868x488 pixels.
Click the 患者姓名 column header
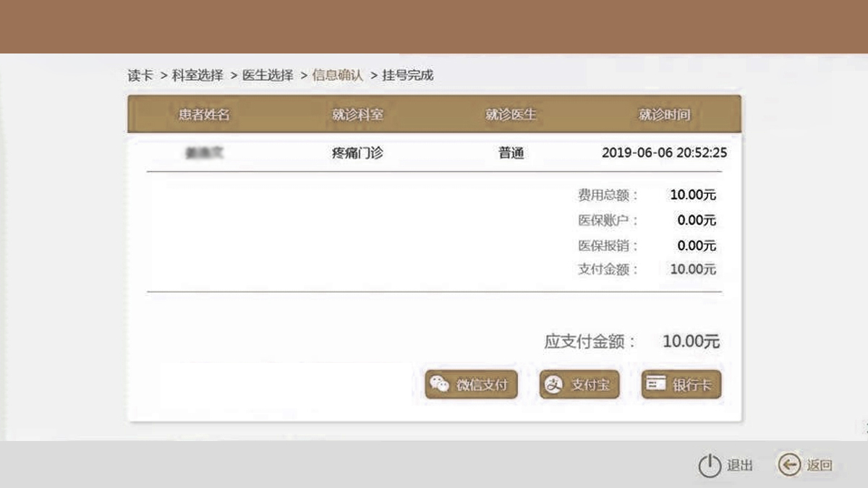coord(204,115)
